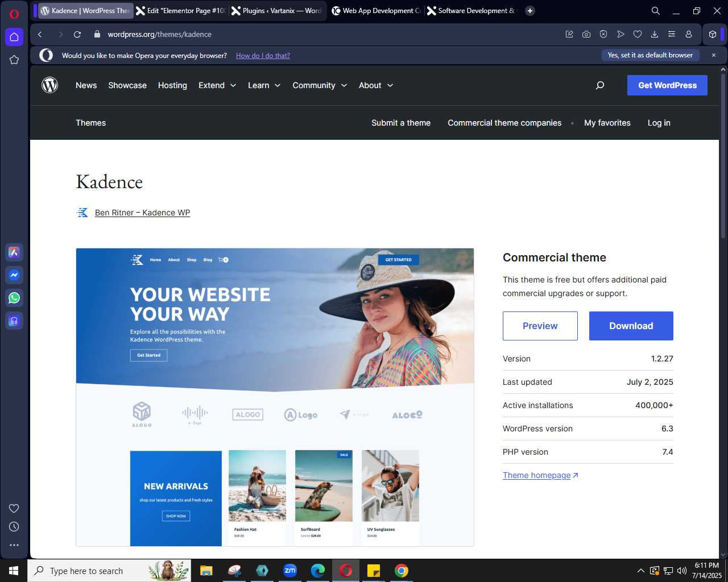Open Microsoft Edge from taskbar
This screenshot has width=728, height=582.
pyautogui.click(x=318, y=571)
